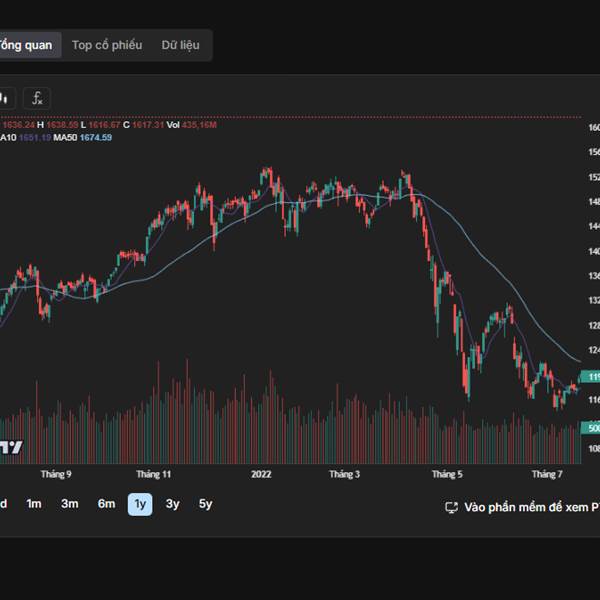Open the Top cổ phiếu tab
Viewport: 600px width, 600px height.
tap(107, 45)
